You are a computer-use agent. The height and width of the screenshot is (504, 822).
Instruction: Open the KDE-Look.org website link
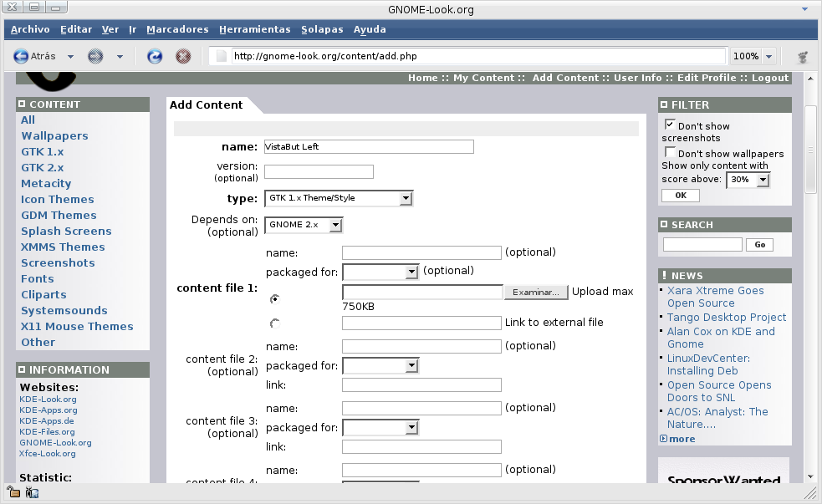click(x=48, y=400)
